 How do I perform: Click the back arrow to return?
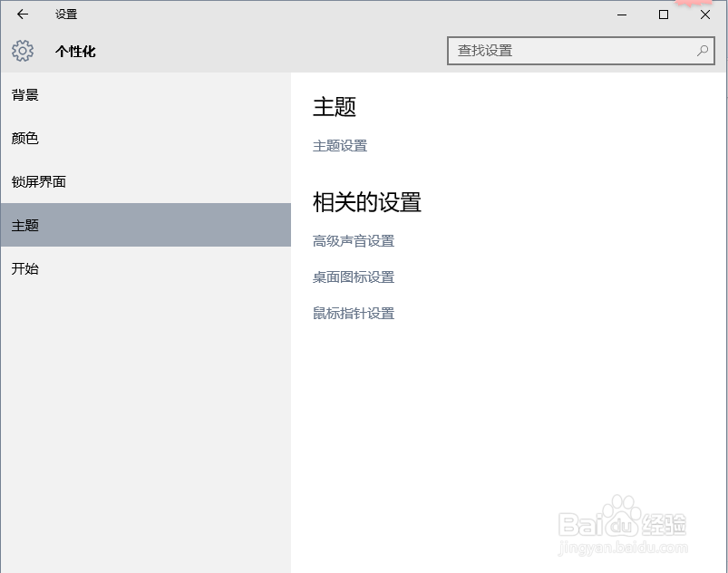(22, 15)
